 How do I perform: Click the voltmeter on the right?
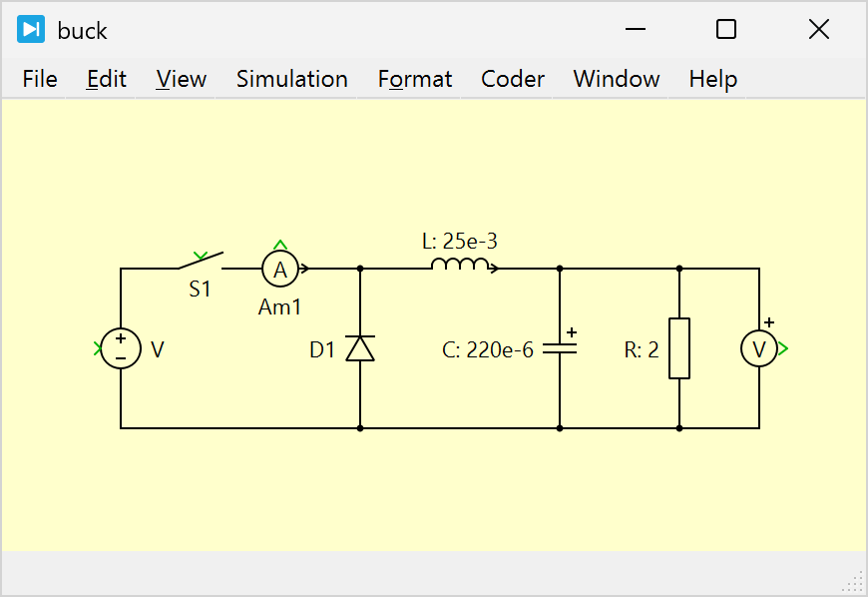pyautogui.click(x=759, y=348)
